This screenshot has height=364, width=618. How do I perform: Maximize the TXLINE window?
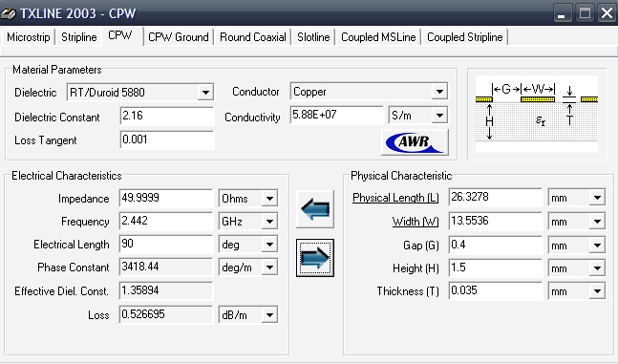585,13
